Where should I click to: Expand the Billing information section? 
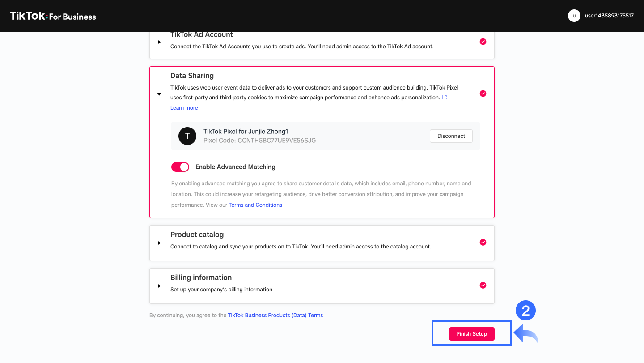(159, 286)
